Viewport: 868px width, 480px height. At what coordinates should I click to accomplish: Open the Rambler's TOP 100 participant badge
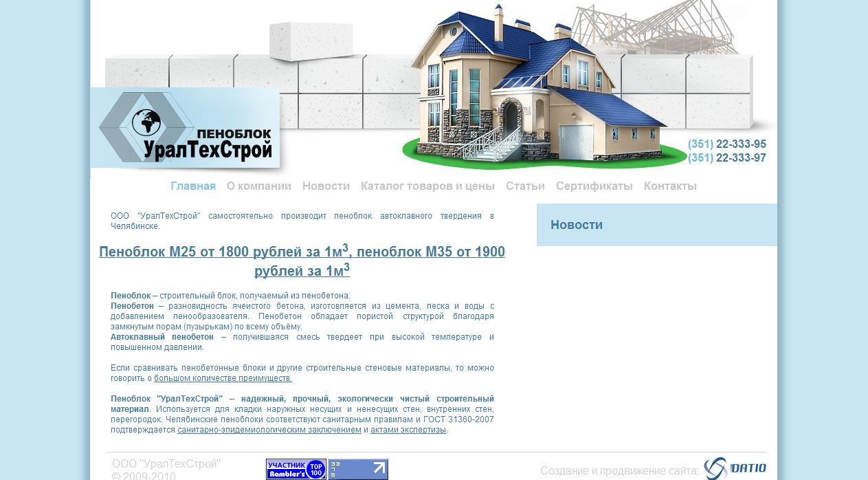pyautogui.click(x=295, y=469)
